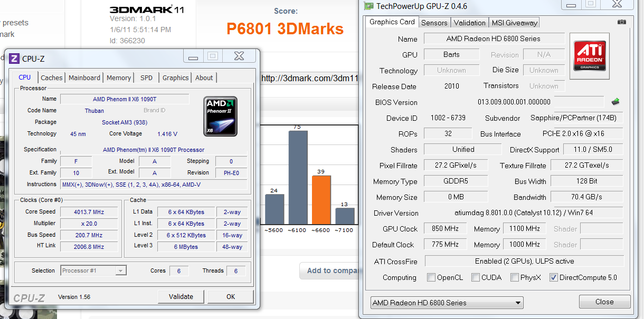Screen dimensions: 644x319
Task: Click the Specification field in CPU-Z
Action: (x=154, y=150)
